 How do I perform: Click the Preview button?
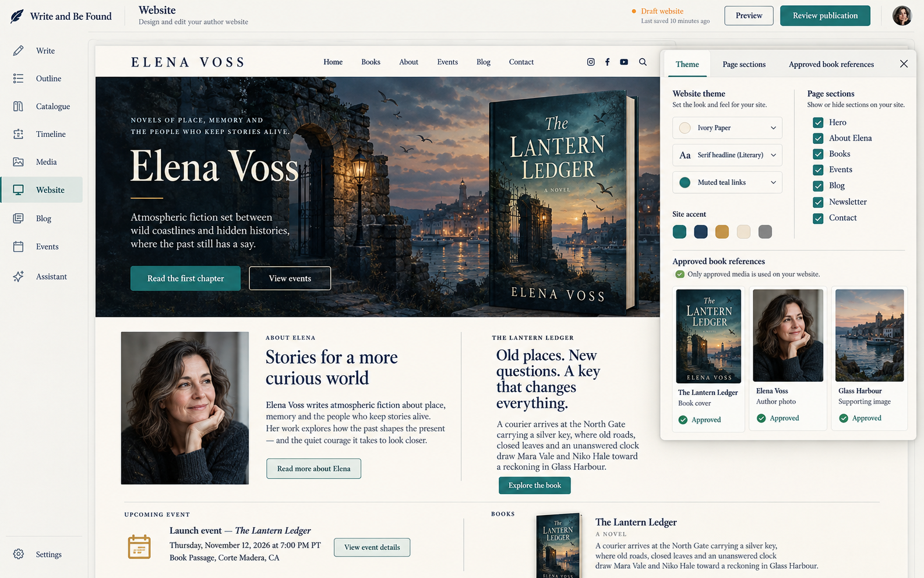749,16
